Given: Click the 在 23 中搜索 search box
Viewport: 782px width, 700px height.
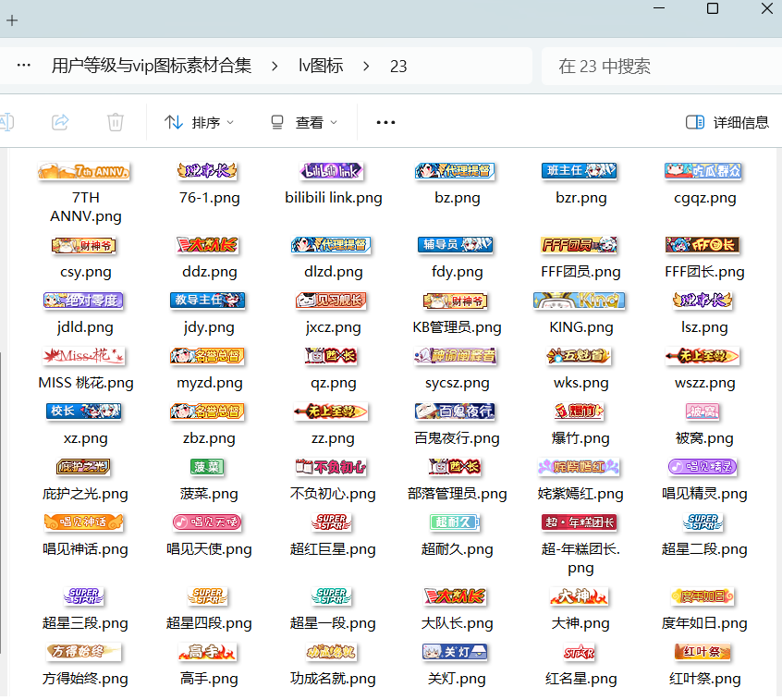Looking at the screenshot, I should 656,66.
